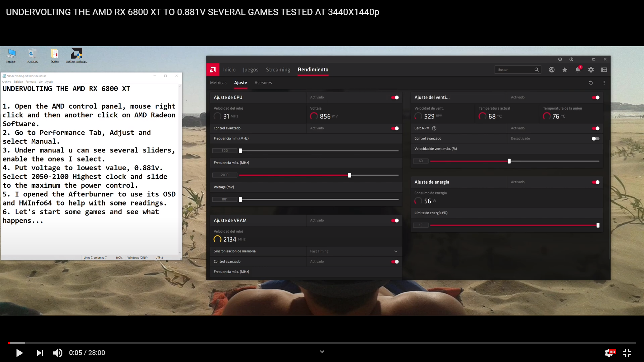Click the fan speed 60 value box
The image size is (644, 362).
pyautogui.click(x=421, y=161)
